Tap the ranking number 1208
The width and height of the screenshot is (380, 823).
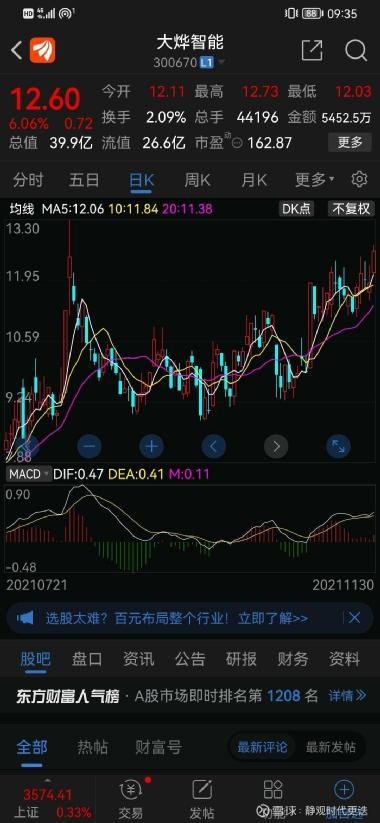[x=284, y=696]
